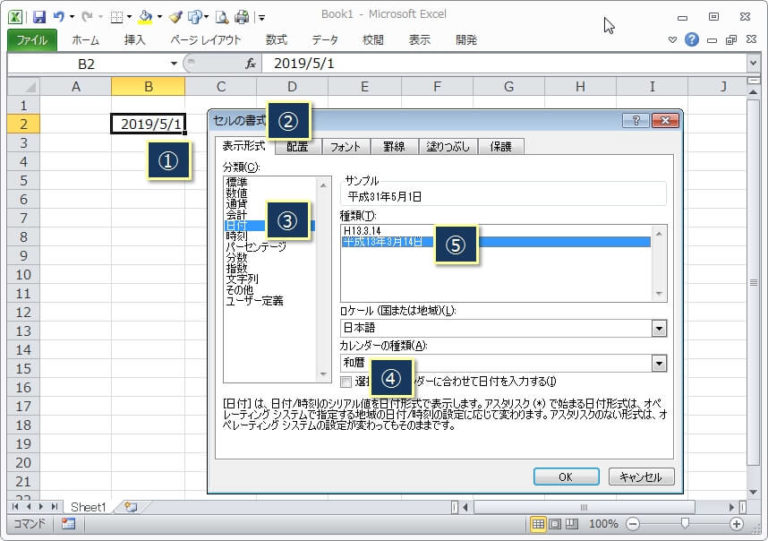Click the Save icon in quick access toolbar
The image size is (768, 541).
click(39, 17)
